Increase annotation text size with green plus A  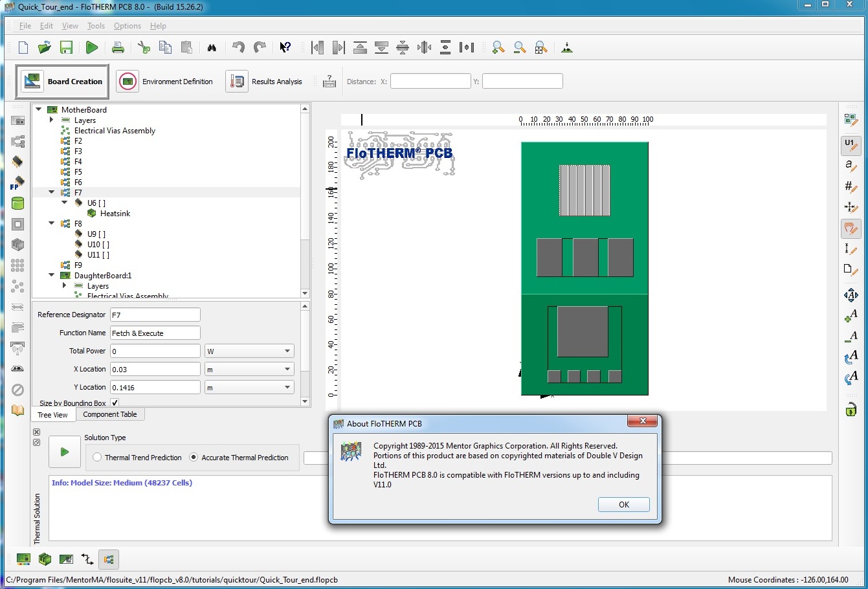pos(851,315)
